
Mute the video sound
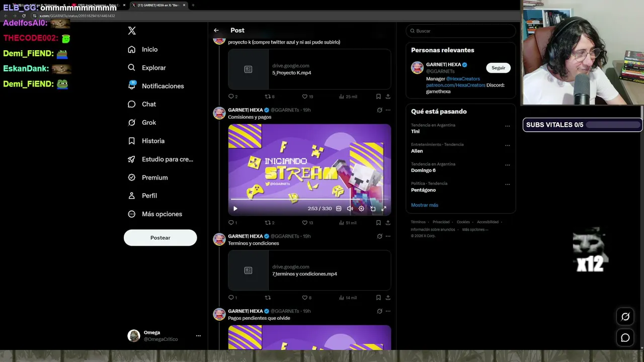[350, 208]
